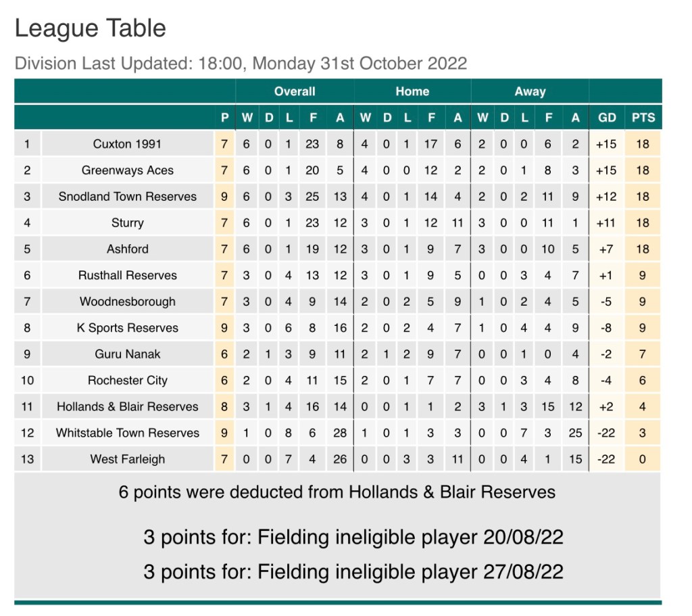Click the PTS column header
Viewport: 692px width, 616px height.
click(643, 118)
